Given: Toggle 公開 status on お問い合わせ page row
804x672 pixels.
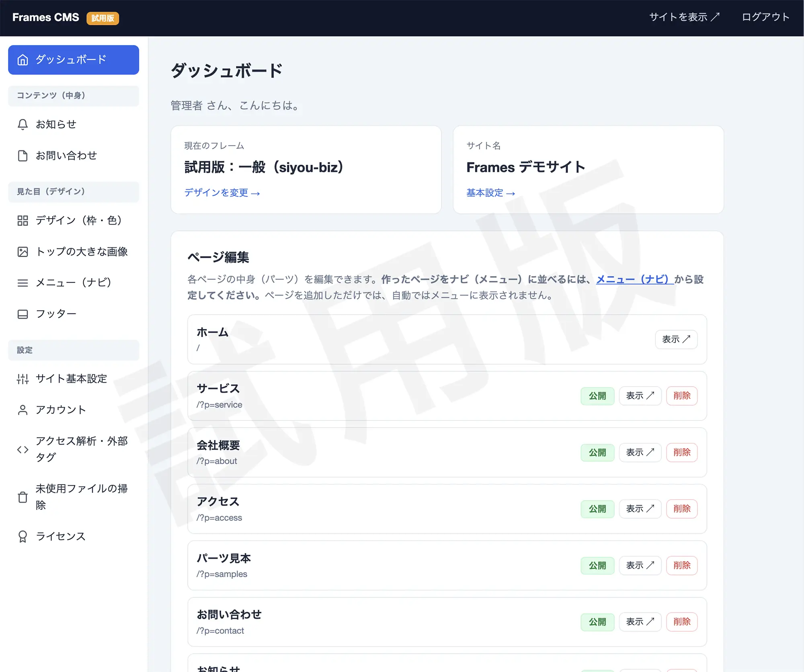Looking at the screenshot, I should pyautogui.click(x=597, y=622).
